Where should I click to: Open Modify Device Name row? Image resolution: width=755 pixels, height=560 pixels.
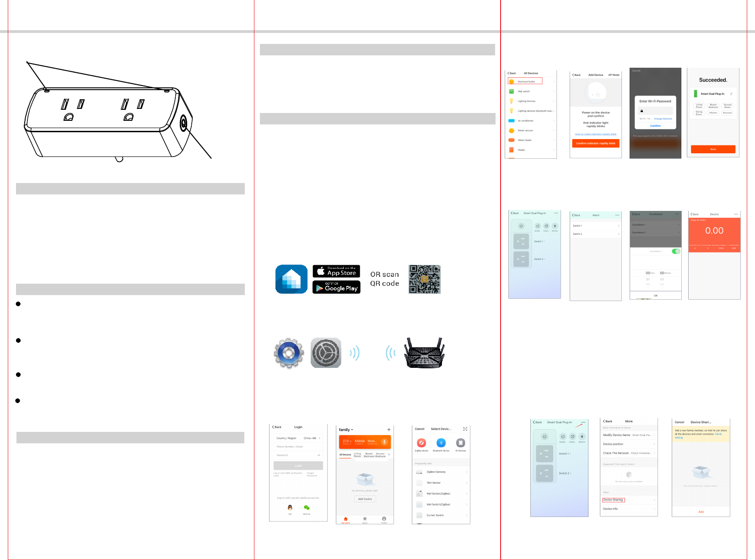click(x=629, y=435)
